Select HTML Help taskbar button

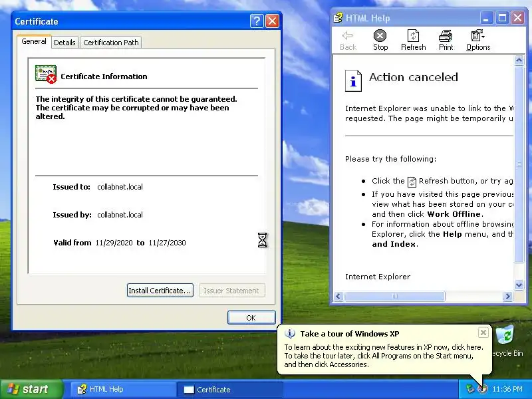(122, 389)
